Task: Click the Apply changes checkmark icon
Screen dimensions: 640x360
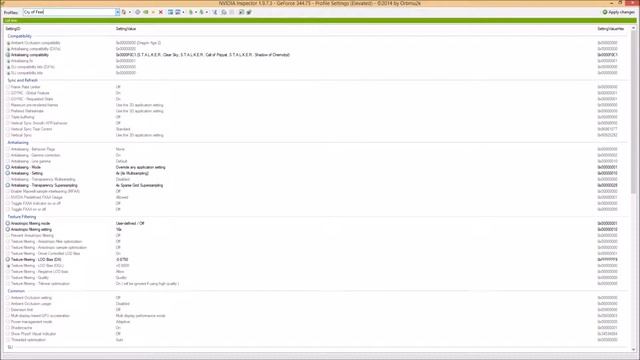Action: click(605, 12)
